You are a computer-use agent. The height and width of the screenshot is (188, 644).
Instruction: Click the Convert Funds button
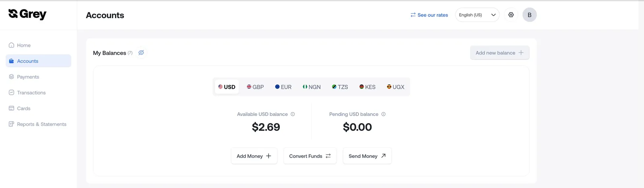coord(310,156)
